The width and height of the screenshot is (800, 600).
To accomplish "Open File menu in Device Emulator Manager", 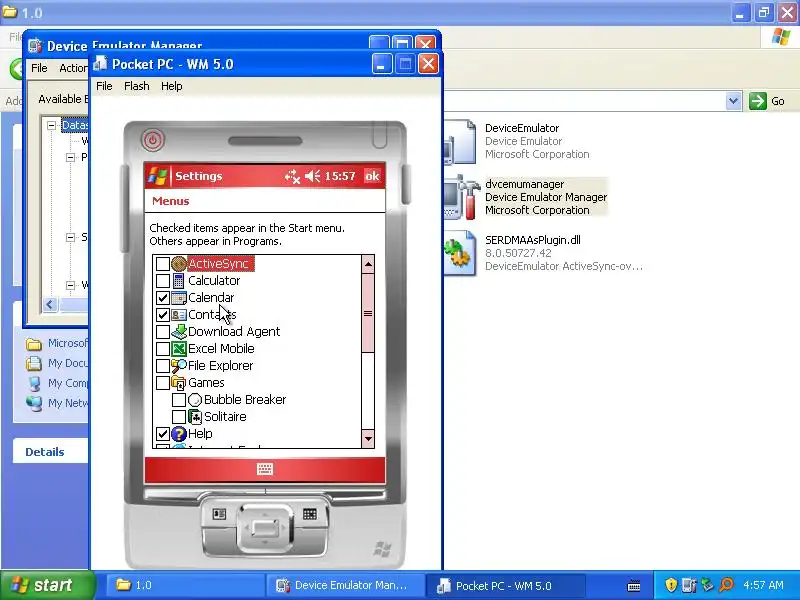I will [x=39, y=68].
